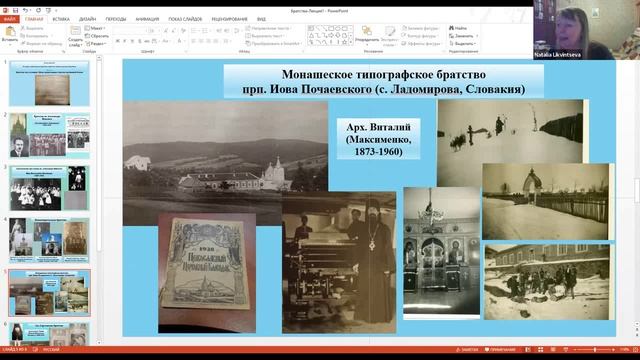
Task: Click the Find (Найти) button
Action: tap(458, 29)
